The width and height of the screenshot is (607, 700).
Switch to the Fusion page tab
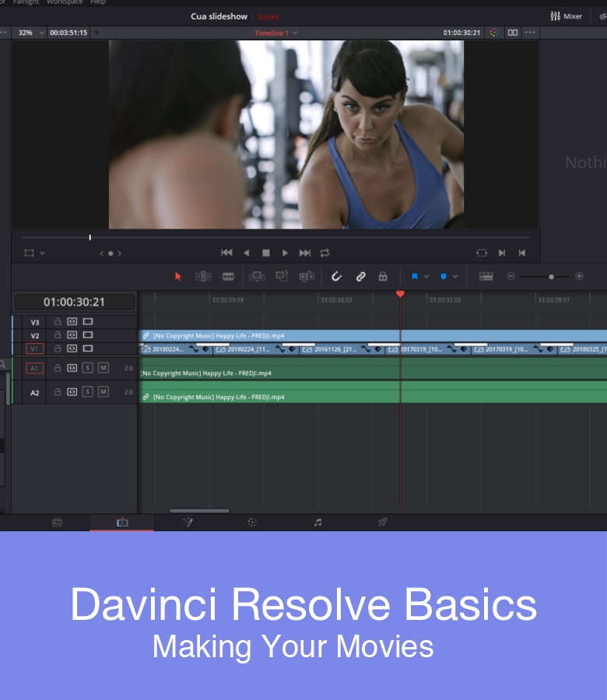pos(188,523)
